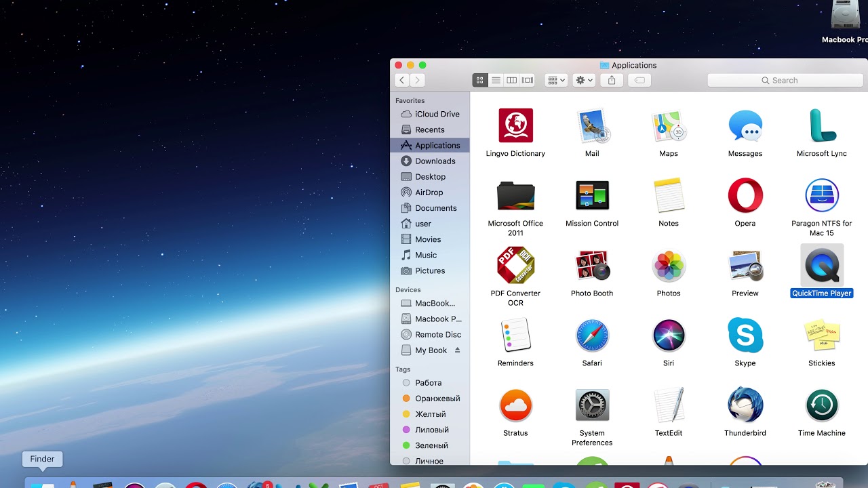The image size is (868, 488).
Task: Click the Share toolbar button
Action: point(612,80)
